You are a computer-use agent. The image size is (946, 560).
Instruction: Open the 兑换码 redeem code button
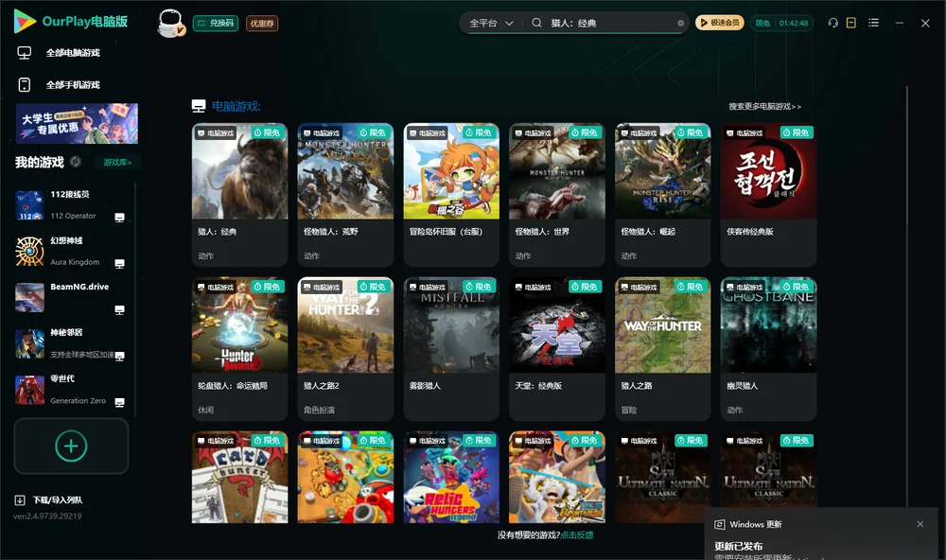tap(216, 24)
